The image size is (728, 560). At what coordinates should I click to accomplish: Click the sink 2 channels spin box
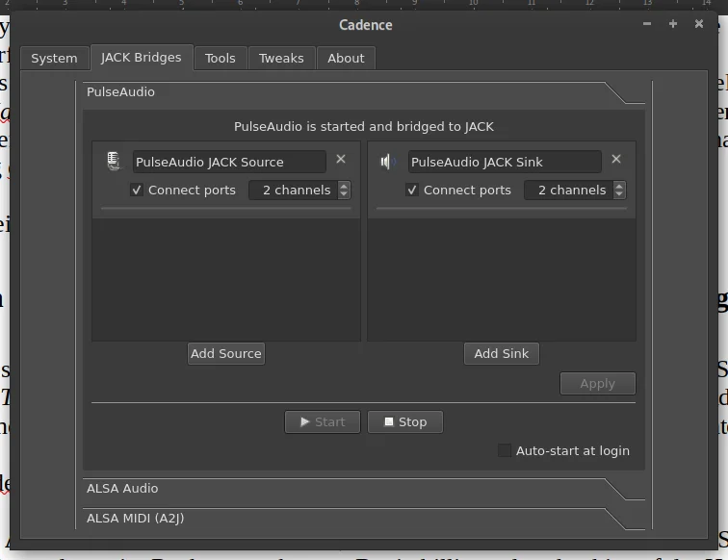pyautogui.click(x=575, y=191)
